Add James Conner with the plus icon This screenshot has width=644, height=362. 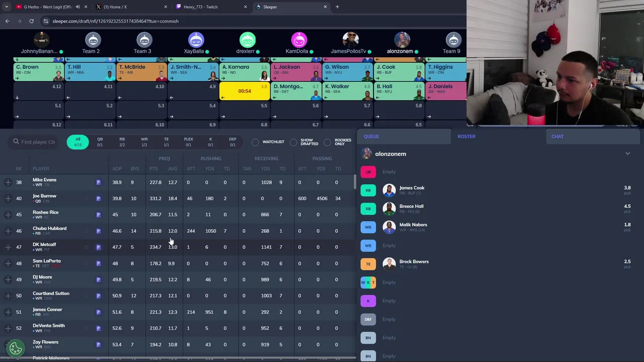pos(8,312)
